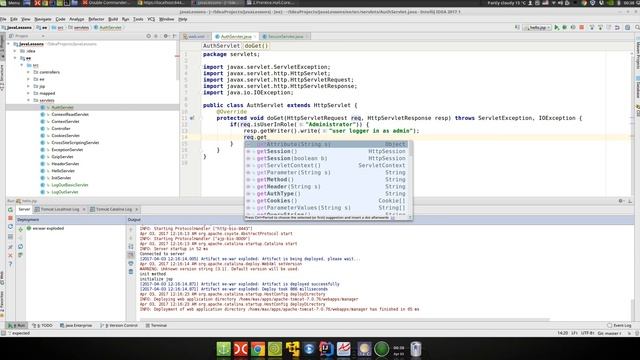Open the VCS menu
Image resolution: width=640 pixels, height=360 pixels.
pyautogui.click(x=151, y=19)
